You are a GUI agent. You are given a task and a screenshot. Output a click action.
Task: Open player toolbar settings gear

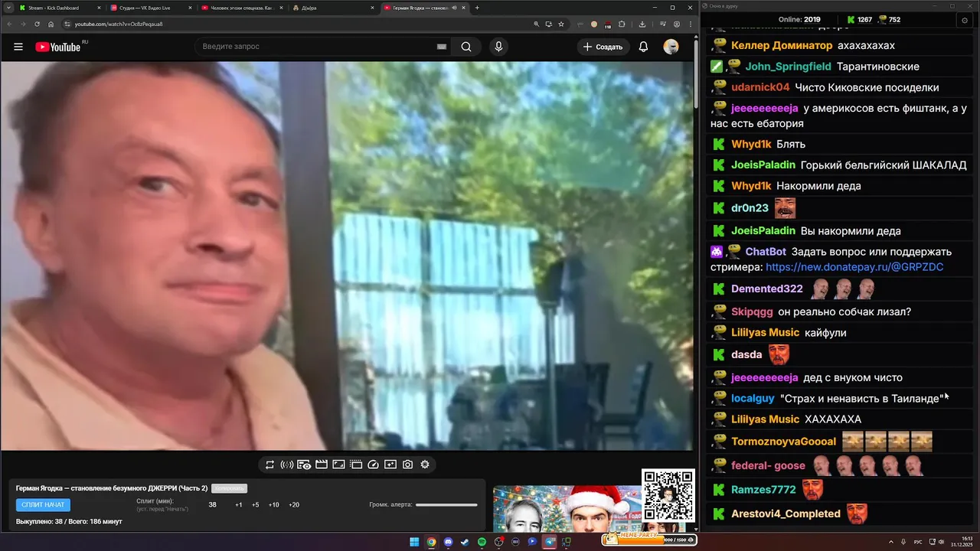[x=425, y=465]
